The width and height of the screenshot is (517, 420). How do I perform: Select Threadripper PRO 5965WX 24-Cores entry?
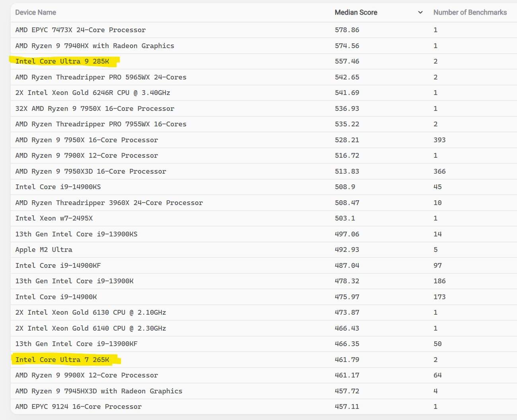[x=101, y=77]
